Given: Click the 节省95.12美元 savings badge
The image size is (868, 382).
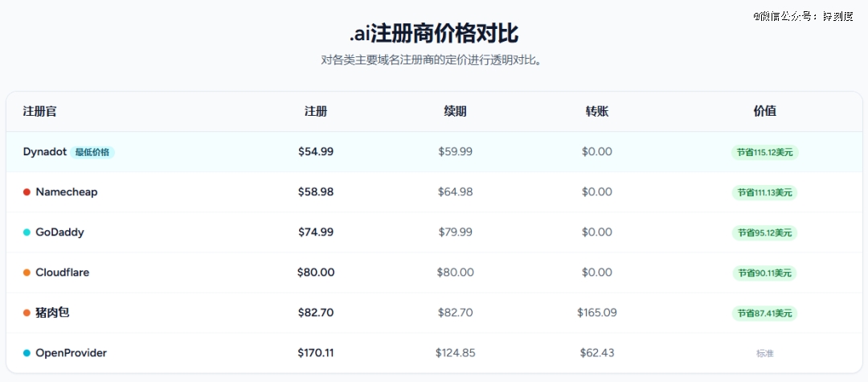Looking at the screenshot, I should (x=764, y=233).
